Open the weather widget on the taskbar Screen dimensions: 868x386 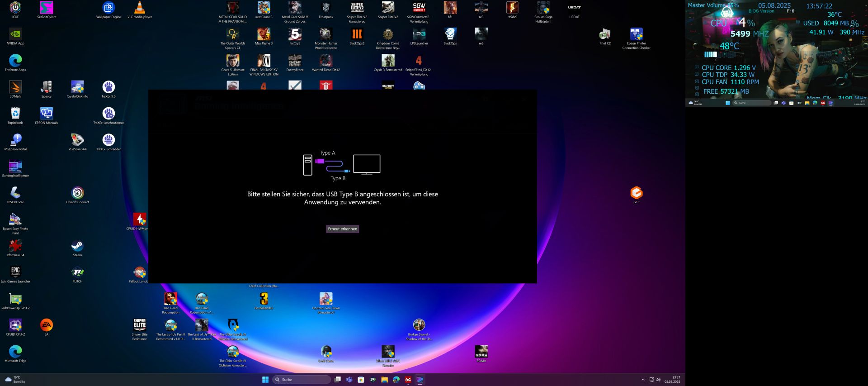15,380
